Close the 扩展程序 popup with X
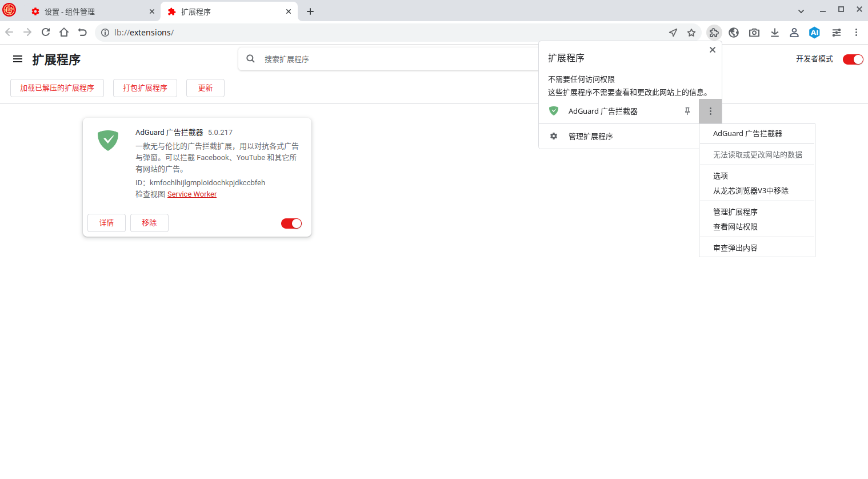The height and width of the screenshot is (479, 868). (713, 50)
